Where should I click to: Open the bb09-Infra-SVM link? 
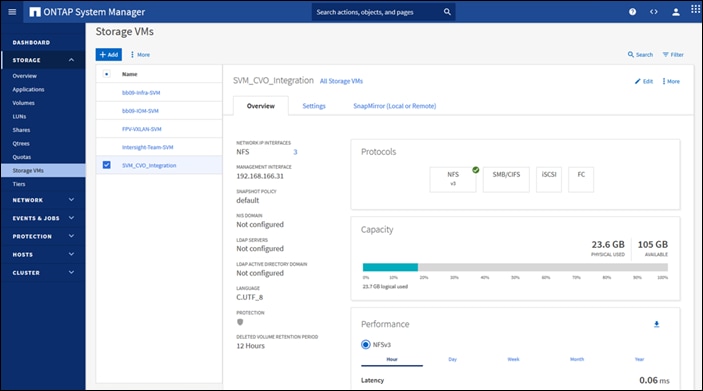141,93
